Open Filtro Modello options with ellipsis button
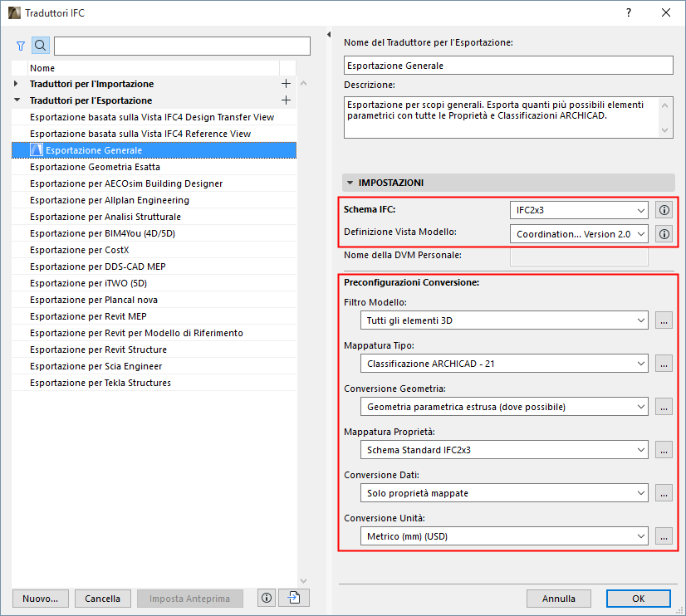The width and height of the screenshot is (686, 616). [x=664, y=320]
